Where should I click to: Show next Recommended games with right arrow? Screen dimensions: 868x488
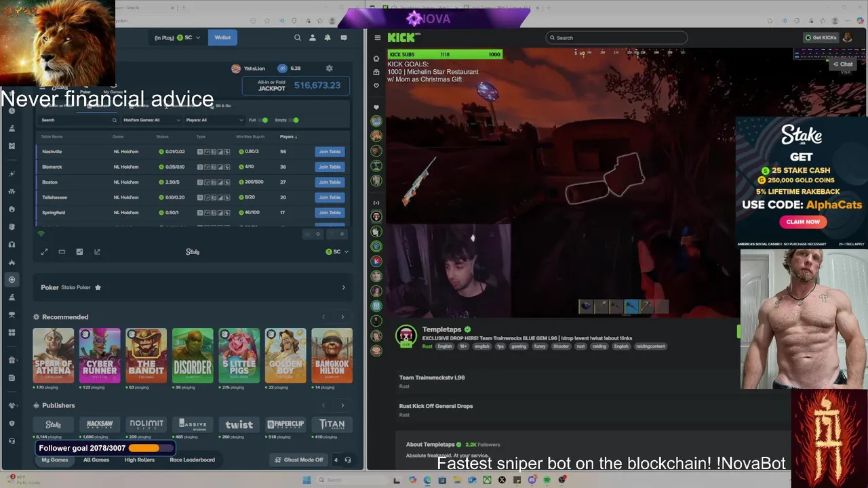point(342,317)
